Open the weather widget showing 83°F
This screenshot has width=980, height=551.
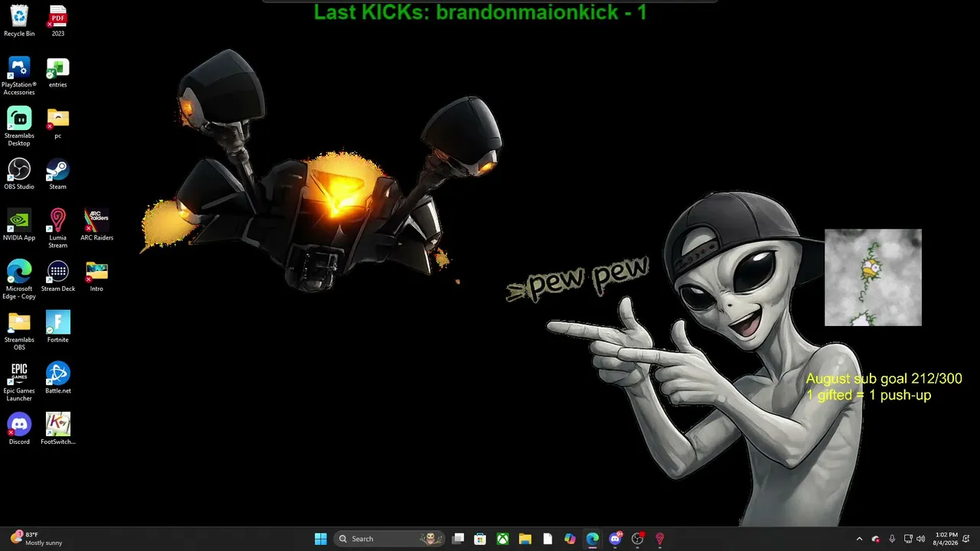pos(37,539)
